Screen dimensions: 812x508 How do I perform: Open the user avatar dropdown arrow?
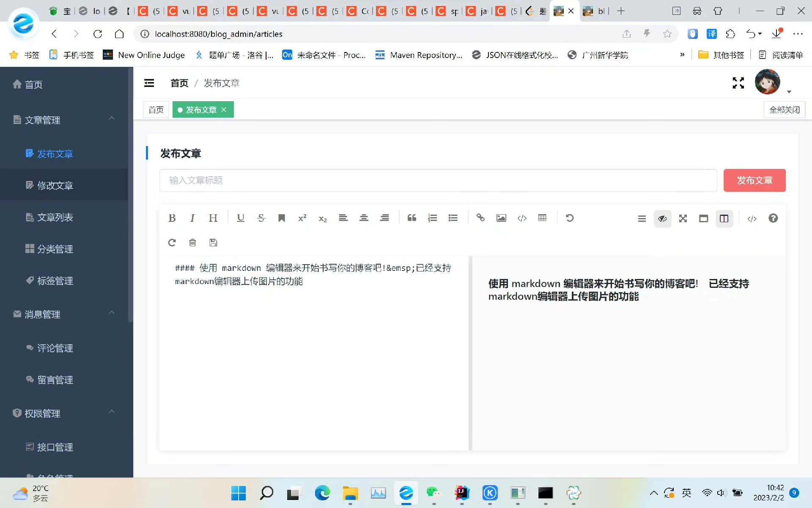(x=789, y=92)
